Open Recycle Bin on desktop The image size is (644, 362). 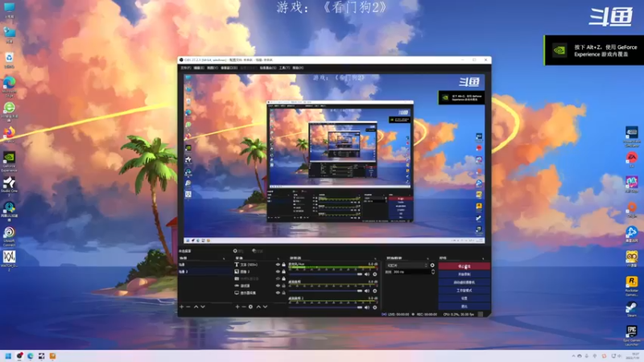[x=9, y=60]
